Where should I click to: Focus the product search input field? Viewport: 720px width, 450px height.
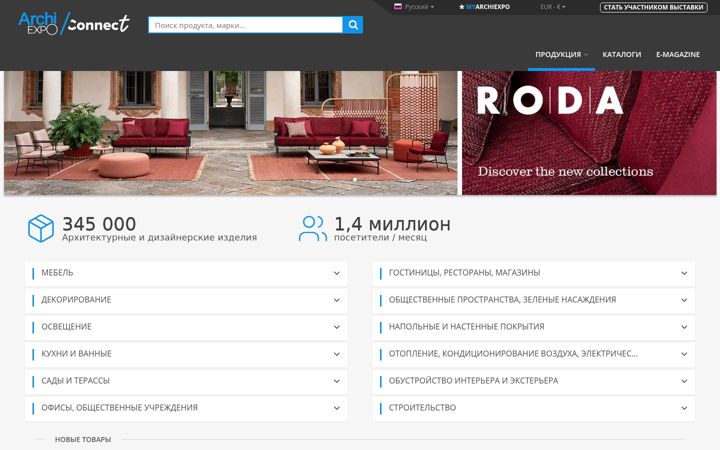pyautogui.click(x=245, y=25)
